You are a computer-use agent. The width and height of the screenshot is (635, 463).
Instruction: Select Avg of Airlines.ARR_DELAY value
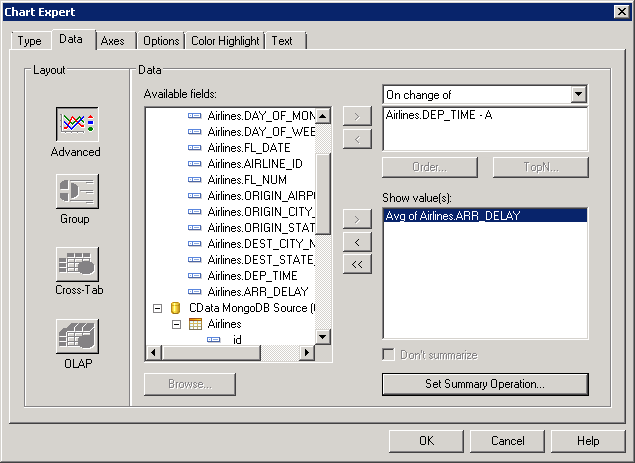(452, 216)
